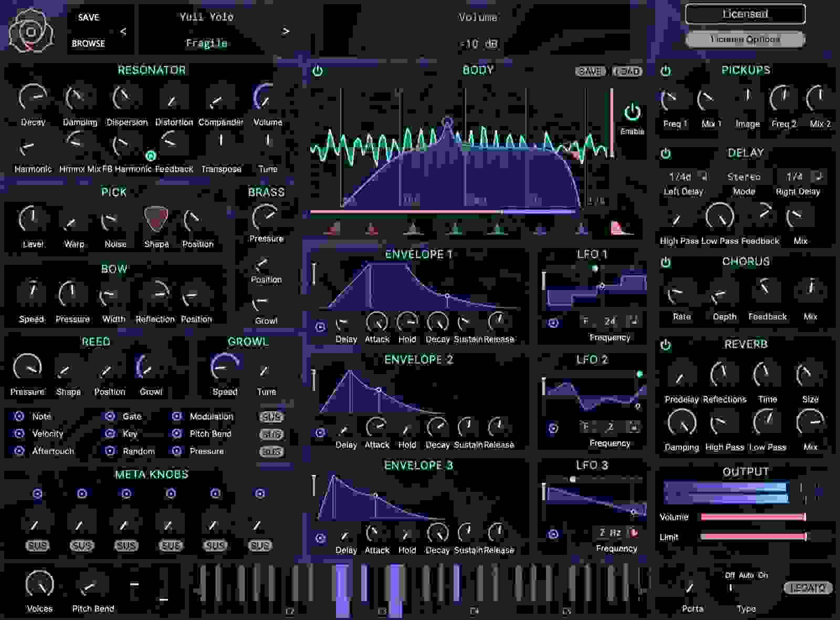Image resolution: width=840 pixels, height=620 pixels.
Task: Toggle the Chorus section power button
Action: pyautogui.click(x=667, y=262)
